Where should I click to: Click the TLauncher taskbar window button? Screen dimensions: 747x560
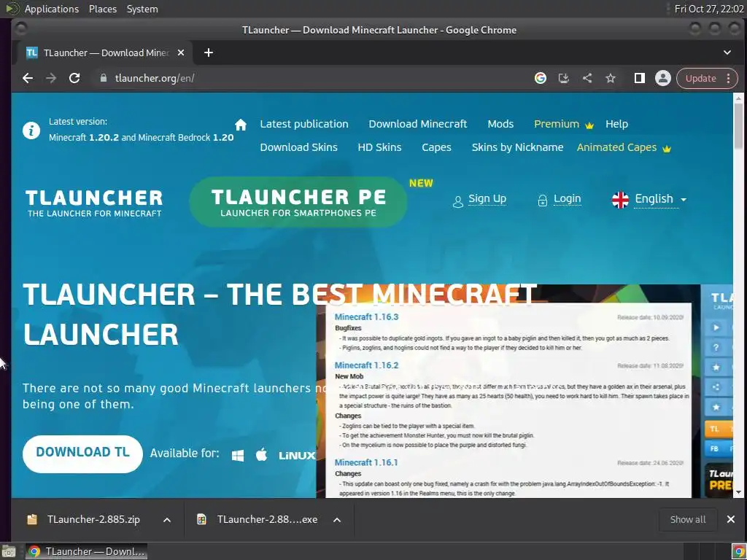(86, 551)
